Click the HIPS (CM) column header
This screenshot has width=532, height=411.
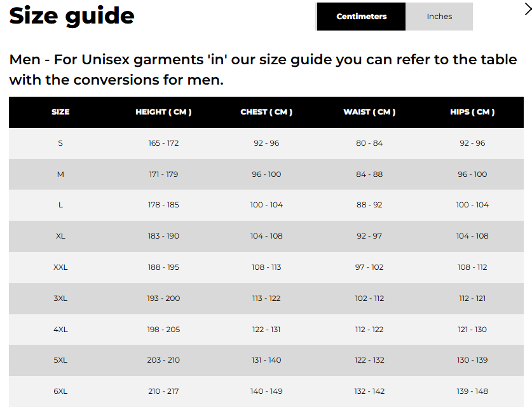pos(472,112)
